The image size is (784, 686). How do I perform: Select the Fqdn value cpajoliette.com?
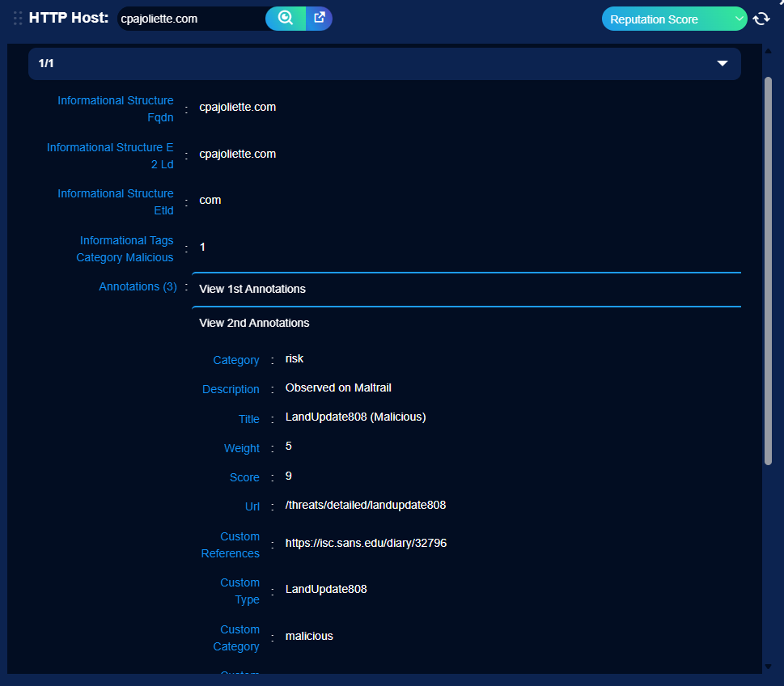(238, 107)
